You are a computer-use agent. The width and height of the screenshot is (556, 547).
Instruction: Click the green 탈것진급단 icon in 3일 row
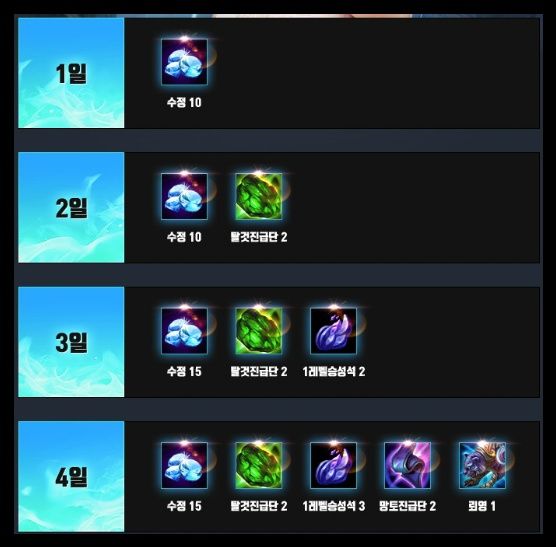click(x=259, y=331)
